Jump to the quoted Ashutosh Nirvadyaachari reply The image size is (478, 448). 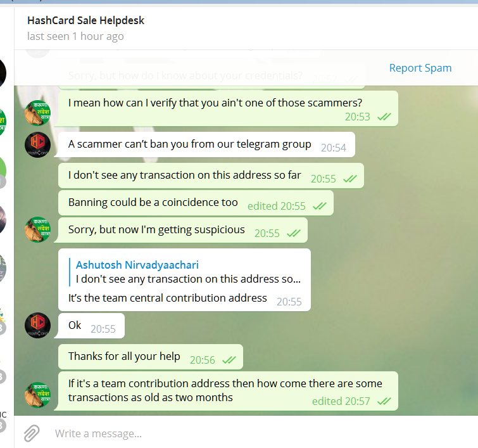click(188, 272)
